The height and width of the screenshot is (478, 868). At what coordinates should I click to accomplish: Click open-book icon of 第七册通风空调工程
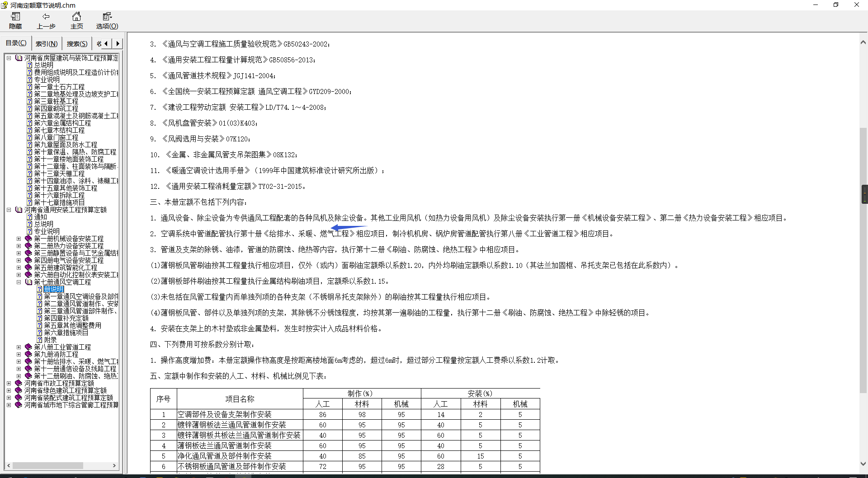point(28,282)
